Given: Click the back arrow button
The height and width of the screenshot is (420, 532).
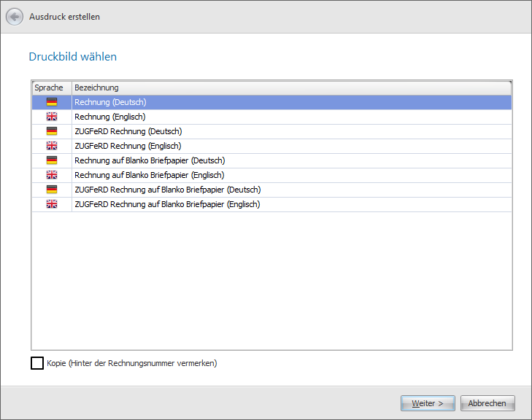Looking at the screenshot, I should pyautogui.click(x=15, y=17).
